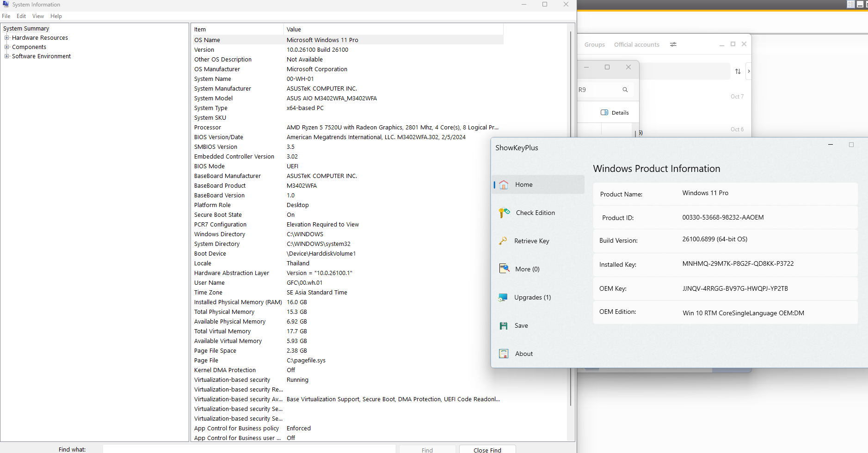Click the sort arrows icon in chat panel
The width and height of the screenshot is (868, 453).
[738, 71]
